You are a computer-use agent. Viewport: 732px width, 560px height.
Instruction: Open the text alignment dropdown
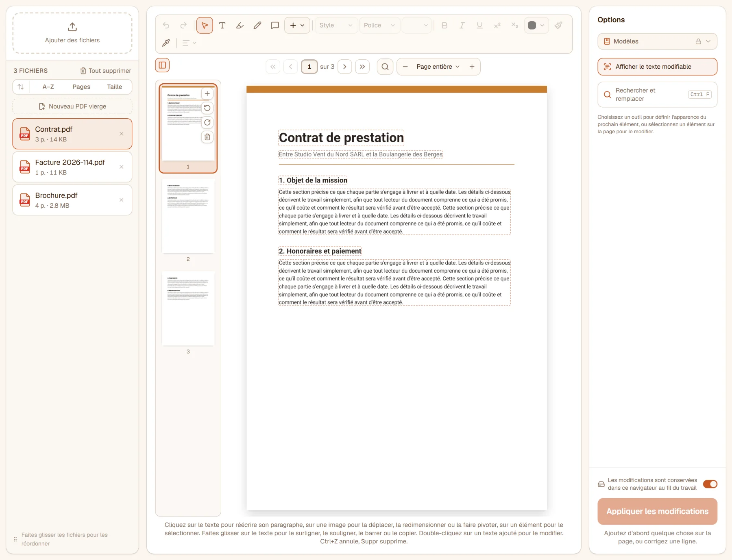coord(189,43)
